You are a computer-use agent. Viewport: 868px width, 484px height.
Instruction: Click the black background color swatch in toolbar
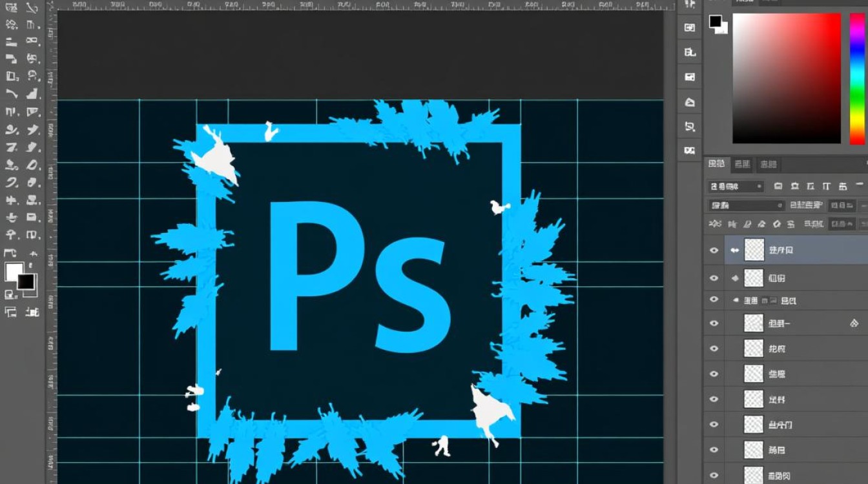tap(27, 282)
